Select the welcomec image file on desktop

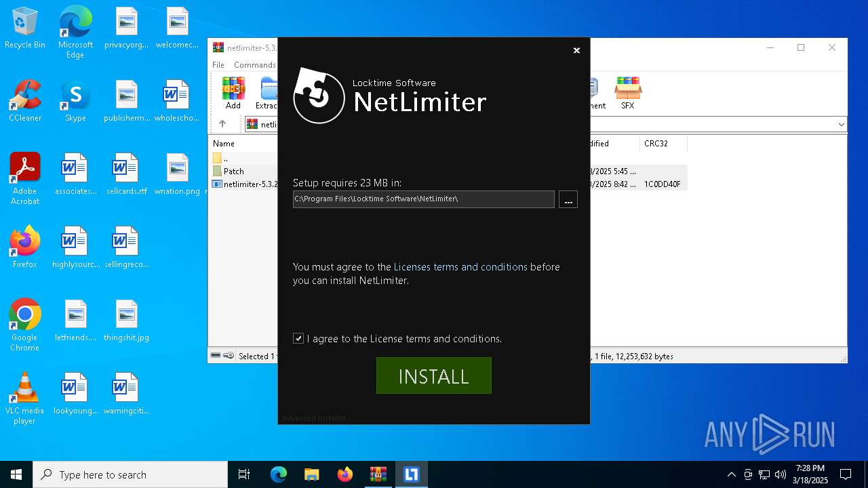point(177,28)
